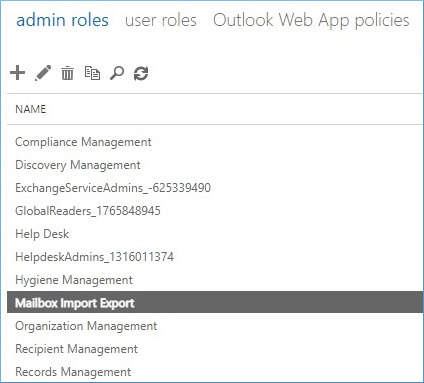
Task: Select GlobalReaders_1765848945 row
Action: (215, 211)
